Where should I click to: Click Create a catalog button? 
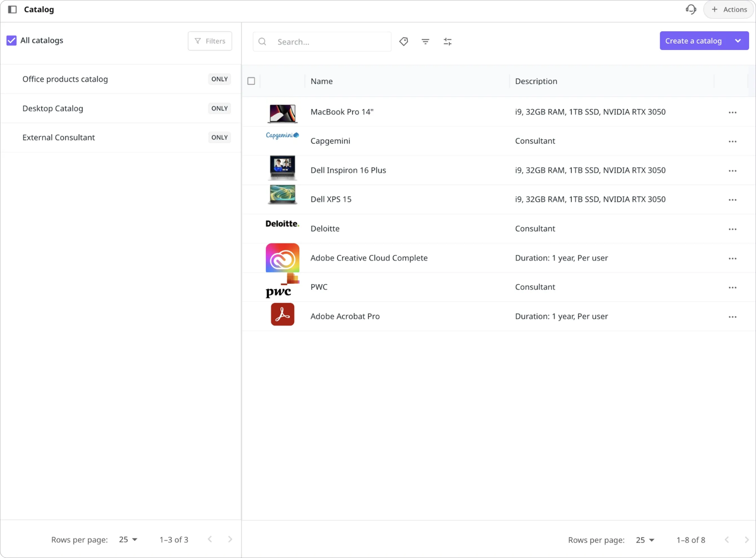coord(693,41)
